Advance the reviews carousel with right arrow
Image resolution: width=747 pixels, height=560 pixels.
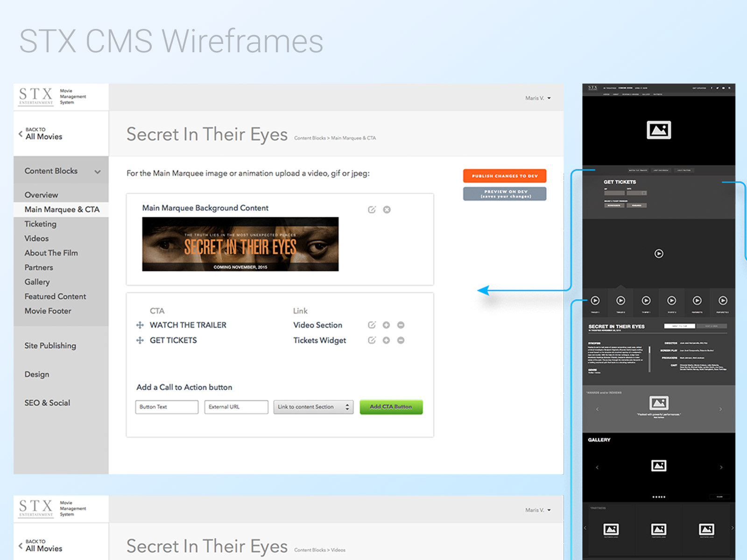pos(720,409)
